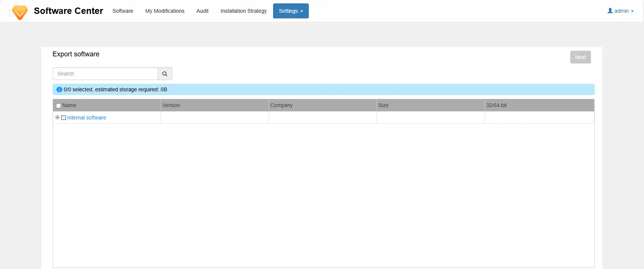Screen dimensions: 644x269
Task: Click the Company column header
Action: 323,105
